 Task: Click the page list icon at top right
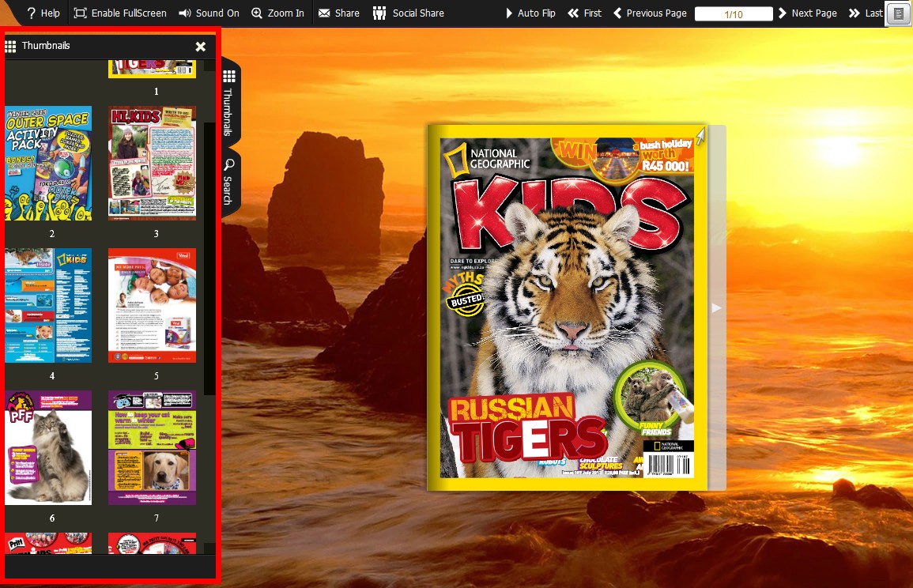pos(898,13)
